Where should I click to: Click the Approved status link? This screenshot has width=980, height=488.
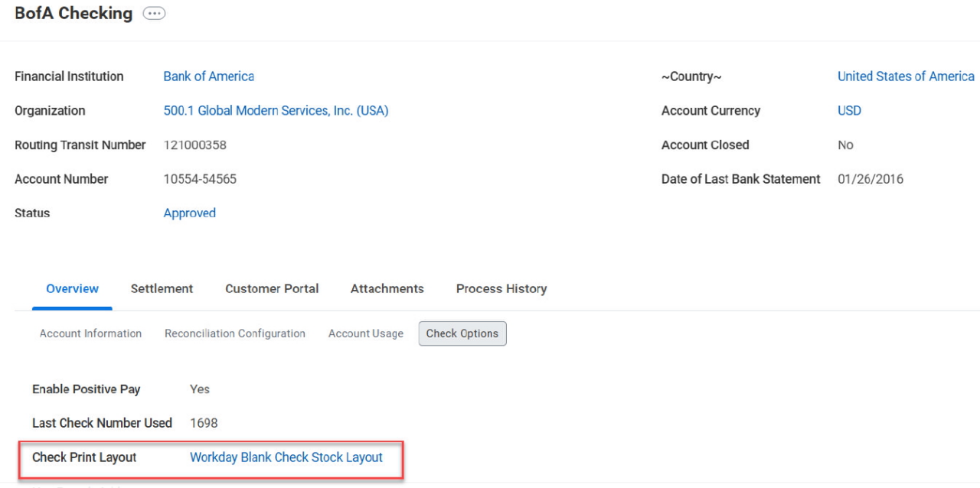190,213
